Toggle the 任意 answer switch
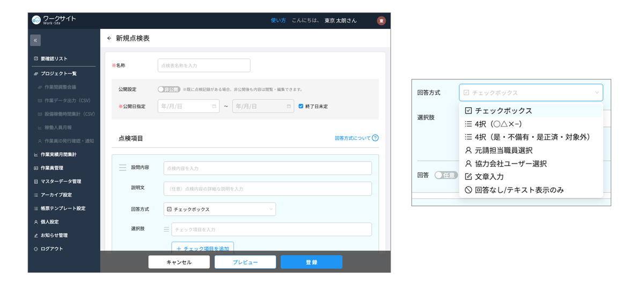 tap(445, 175)
